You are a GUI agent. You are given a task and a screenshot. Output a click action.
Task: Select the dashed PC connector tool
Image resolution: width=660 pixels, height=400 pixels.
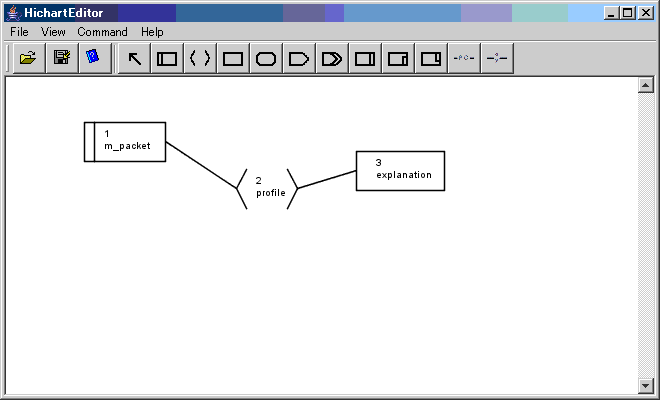(464, 59)
